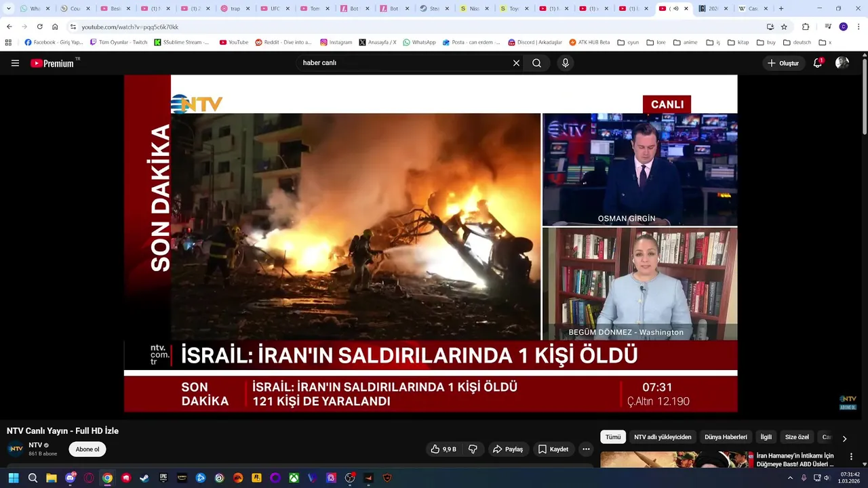Open the NTV channel name link
The height and width of the screenshot is (488, 868).
tap(35, 445)
